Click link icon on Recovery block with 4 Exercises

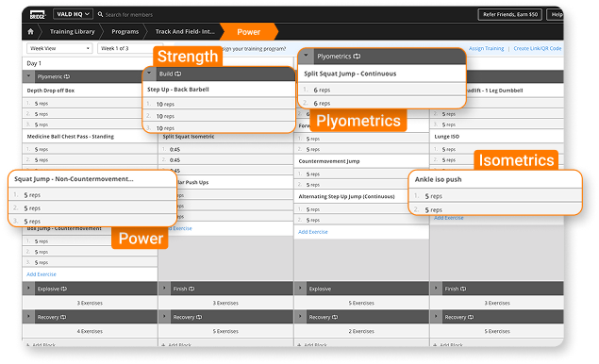tap(63, 317)
